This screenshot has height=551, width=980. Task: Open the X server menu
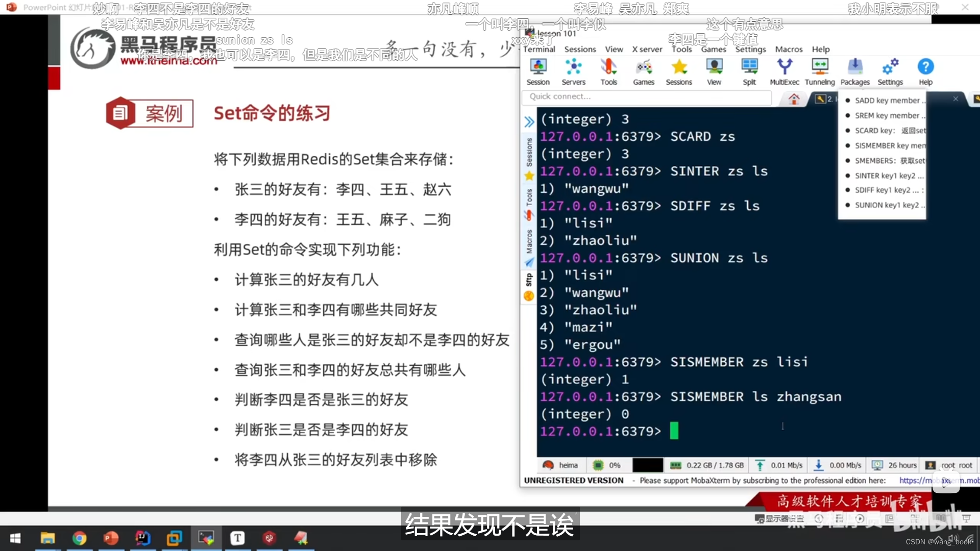(x=647, y=49)
